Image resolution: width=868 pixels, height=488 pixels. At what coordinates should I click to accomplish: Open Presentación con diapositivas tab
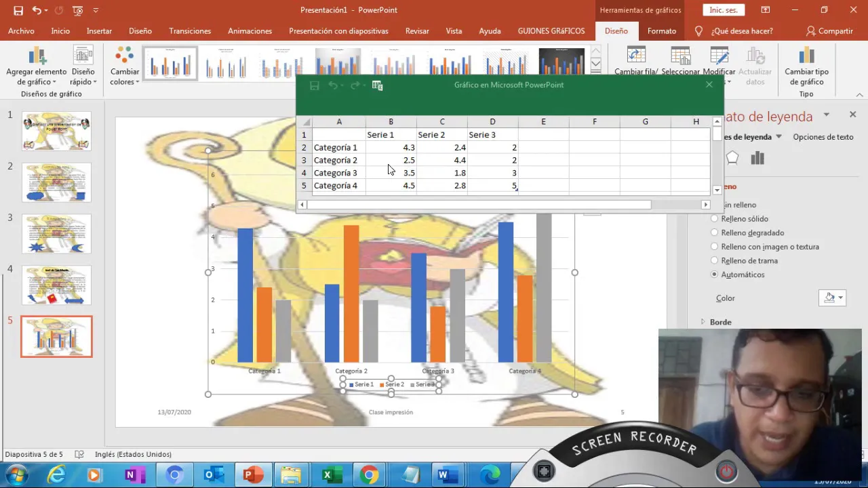click(338, 31)
